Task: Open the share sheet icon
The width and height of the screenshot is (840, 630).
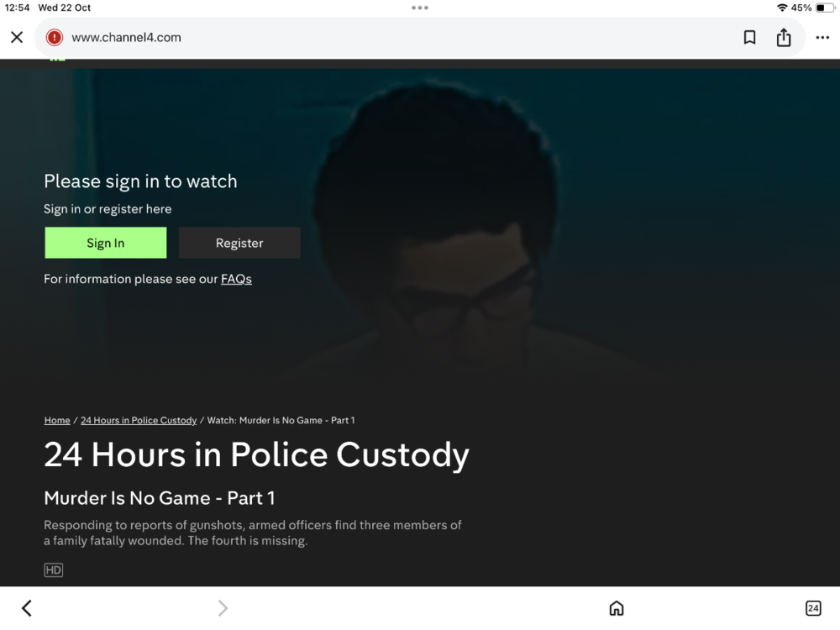Action: click(x=783, y=37)
